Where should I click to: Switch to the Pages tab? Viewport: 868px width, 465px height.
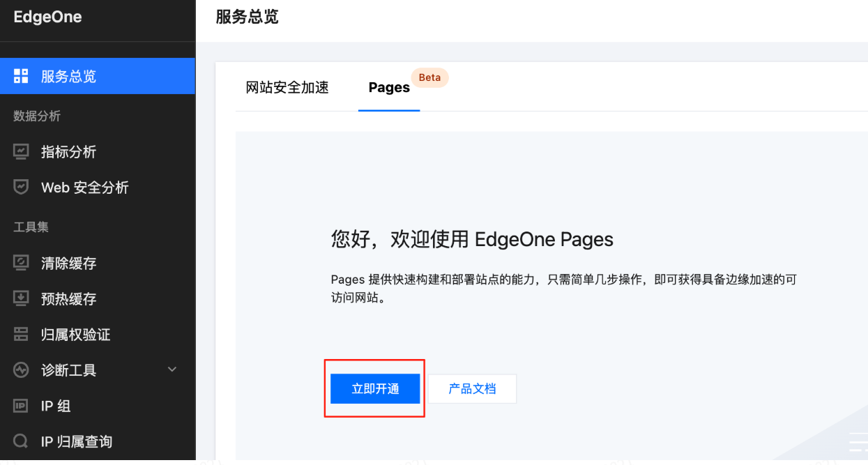pyautogui.click(x=389, y=88)
